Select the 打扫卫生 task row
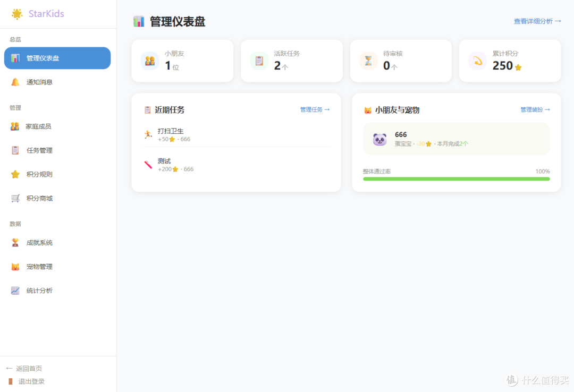The height and width of the screenshot is (392, 574). point(236,135)
